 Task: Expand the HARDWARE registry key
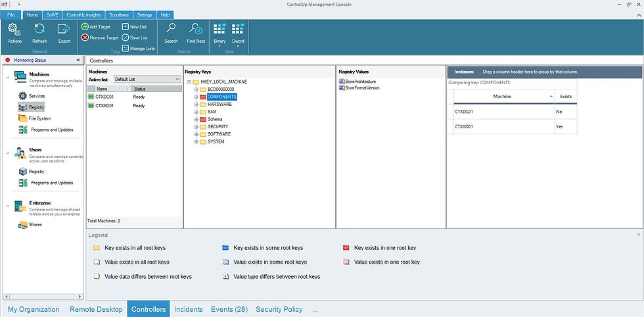point(196,105)
